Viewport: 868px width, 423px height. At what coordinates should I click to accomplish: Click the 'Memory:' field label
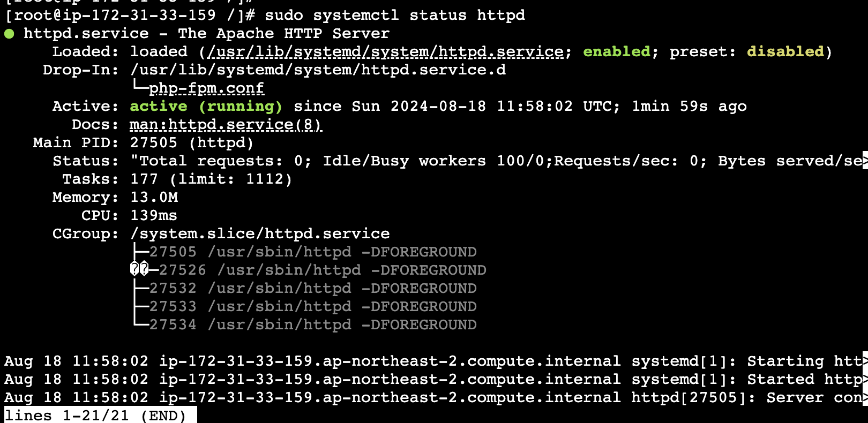click(85, 198)
